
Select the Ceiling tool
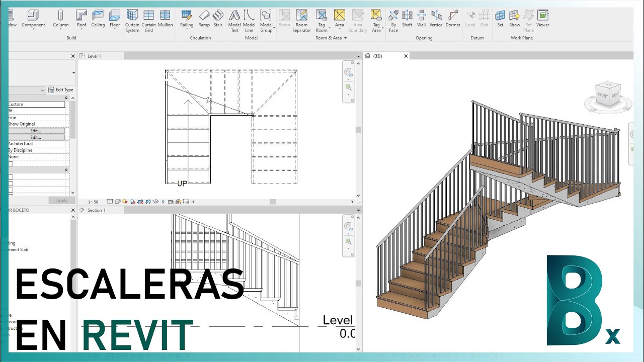pos(98,18)
